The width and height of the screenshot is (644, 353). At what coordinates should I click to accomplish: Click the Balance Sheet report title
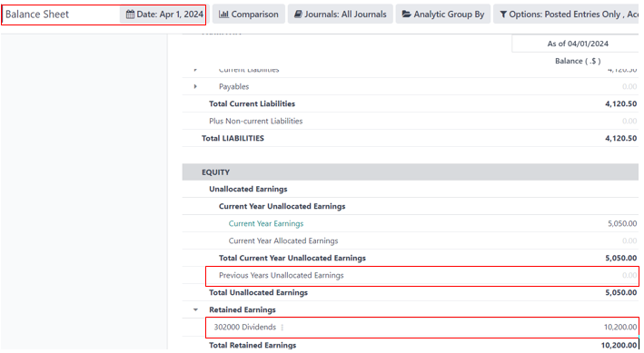pyautogui.click(x=37, y=15)
